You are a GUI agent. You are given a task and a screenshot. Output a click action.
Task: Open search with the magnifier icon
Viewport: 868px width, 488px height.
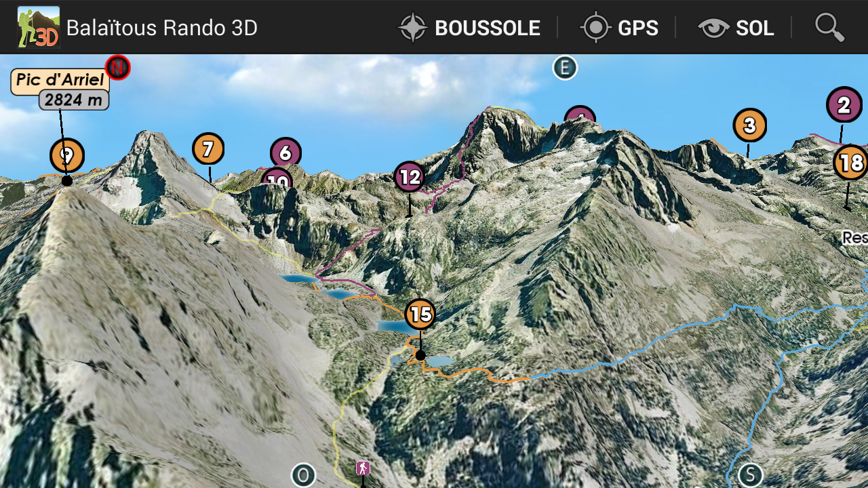(x=829, y=27)
